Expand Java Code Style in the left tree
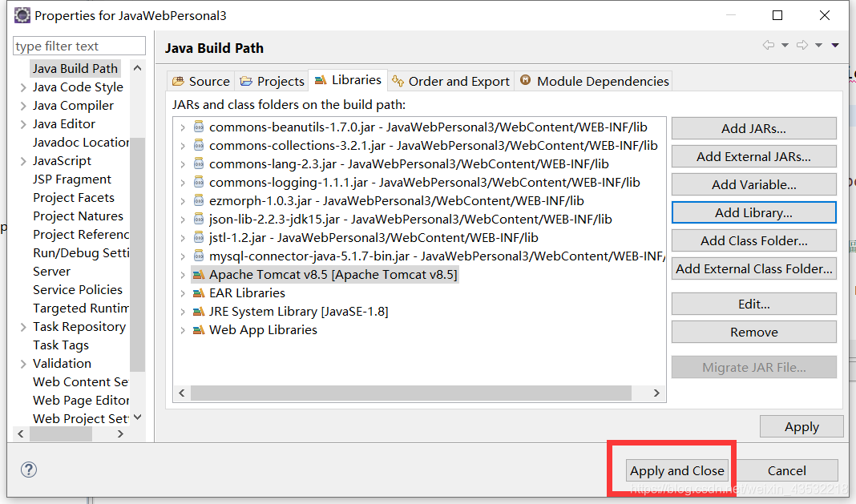Image resolution: width=856 pixels, height=504 pixels. point(22,87)
